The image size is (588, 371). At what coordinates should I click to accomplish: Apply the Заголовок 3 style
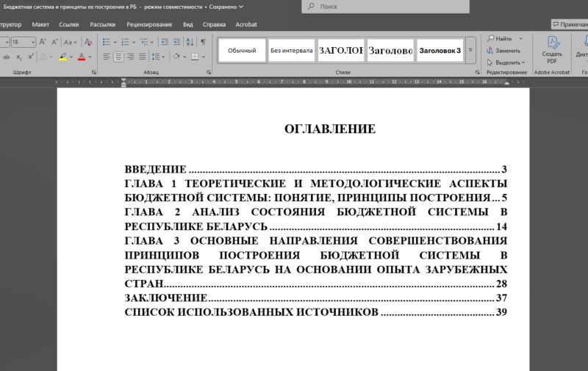point(440,50)
